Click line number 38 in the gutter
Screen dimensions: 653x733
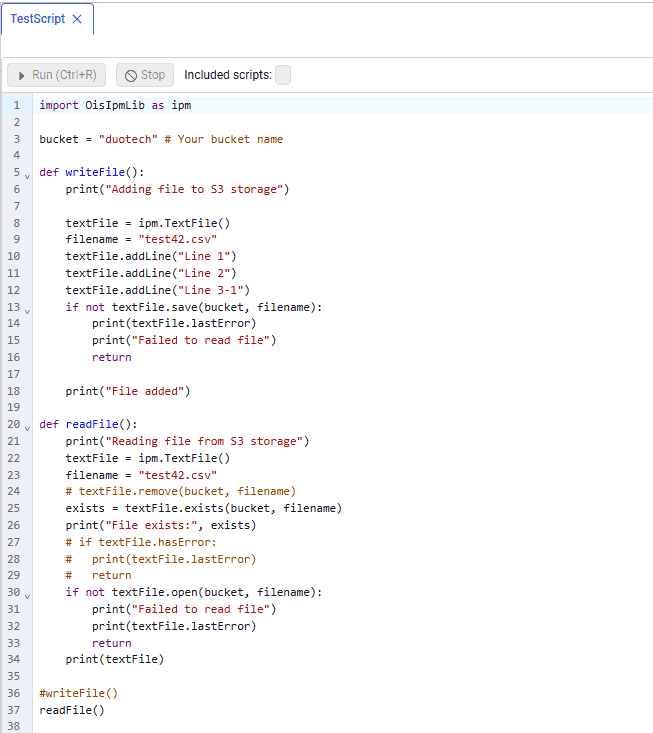[x=14, y=726]
